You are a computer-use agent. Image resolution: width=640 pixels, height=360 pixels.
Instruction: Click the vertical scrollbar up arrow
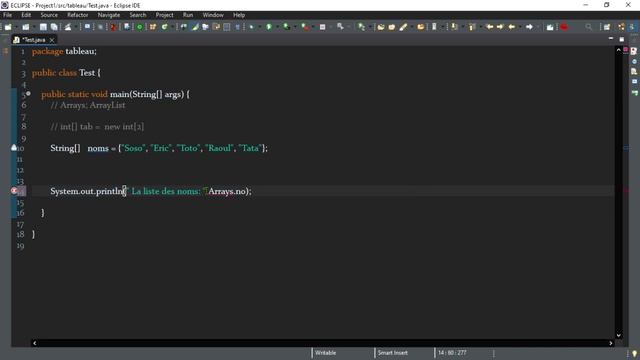coord(618,50)
